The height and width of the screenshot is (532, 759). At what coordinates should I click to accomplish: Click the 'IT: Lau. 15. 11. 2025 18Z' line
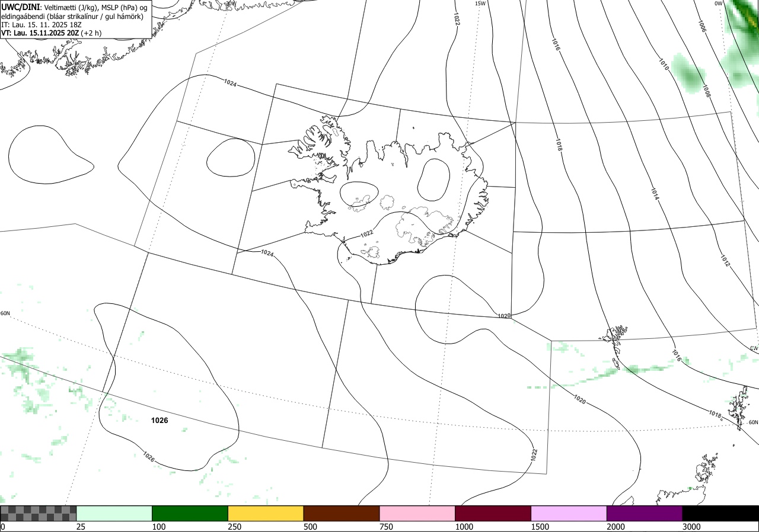tap(42, 25)
